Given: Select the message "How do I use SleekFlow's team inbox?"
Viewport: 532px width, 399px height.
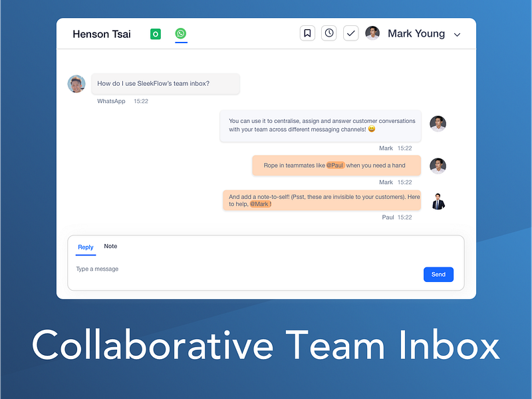Looking at the screenshot, I should pyautogui.click(x=166, y=84).
